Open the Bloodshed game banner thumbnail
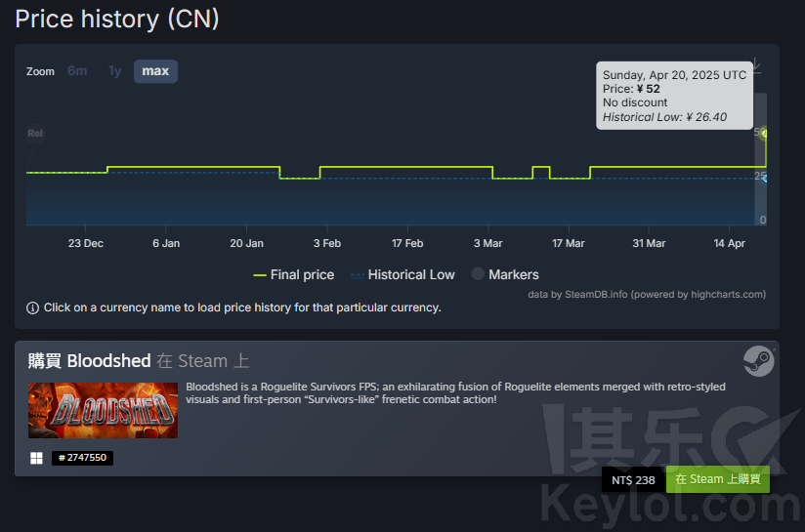 point(103,410)
